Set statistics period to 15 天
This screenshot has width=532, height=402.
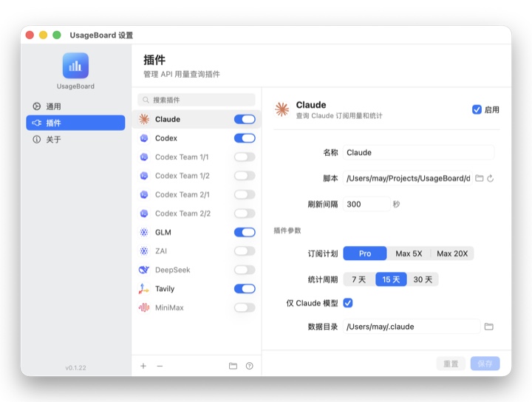click(391, 279)
